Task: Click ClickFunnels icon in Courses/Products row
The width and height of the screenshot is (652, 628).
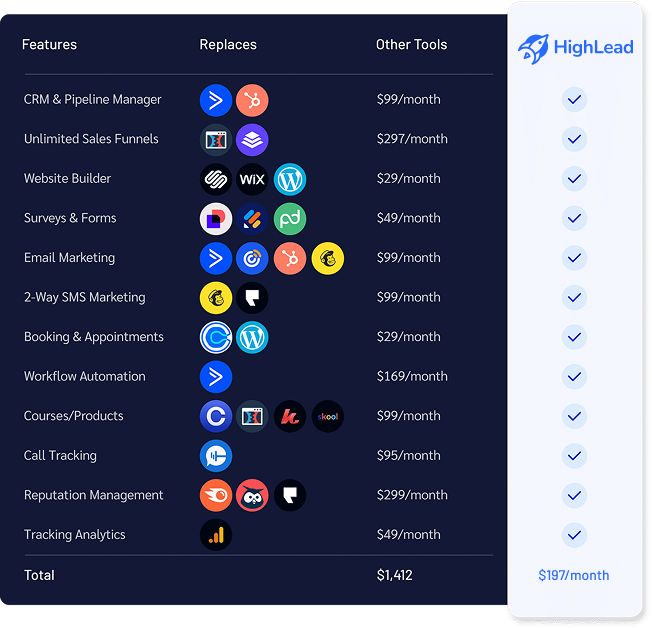Action: coord(252,416)
